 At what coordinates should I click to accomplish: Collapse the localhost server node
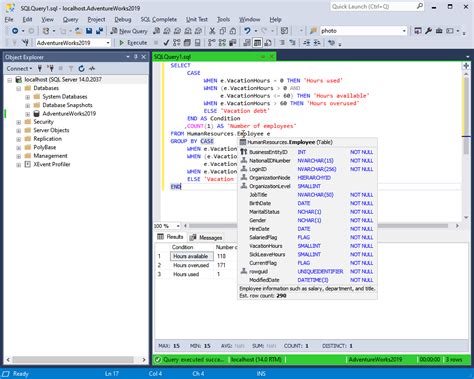pyautogui.click(x=10, y=80)
